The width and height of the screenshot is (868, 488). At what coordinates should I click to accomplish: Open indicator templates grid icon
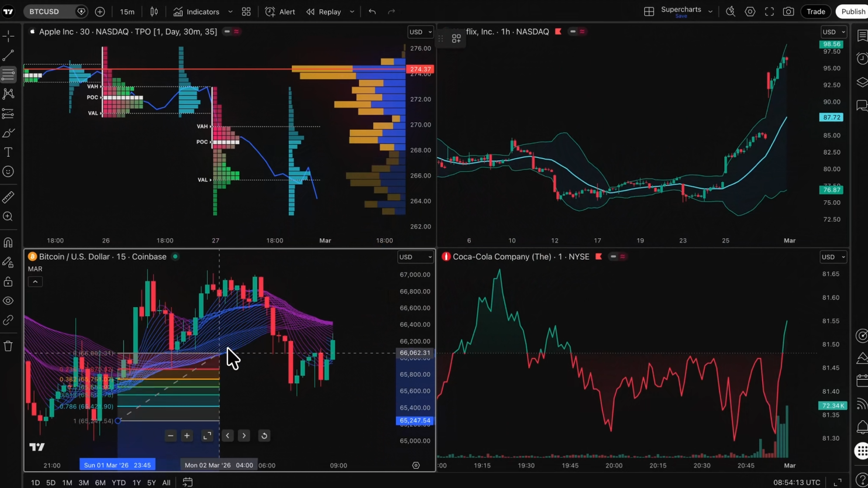246,12
